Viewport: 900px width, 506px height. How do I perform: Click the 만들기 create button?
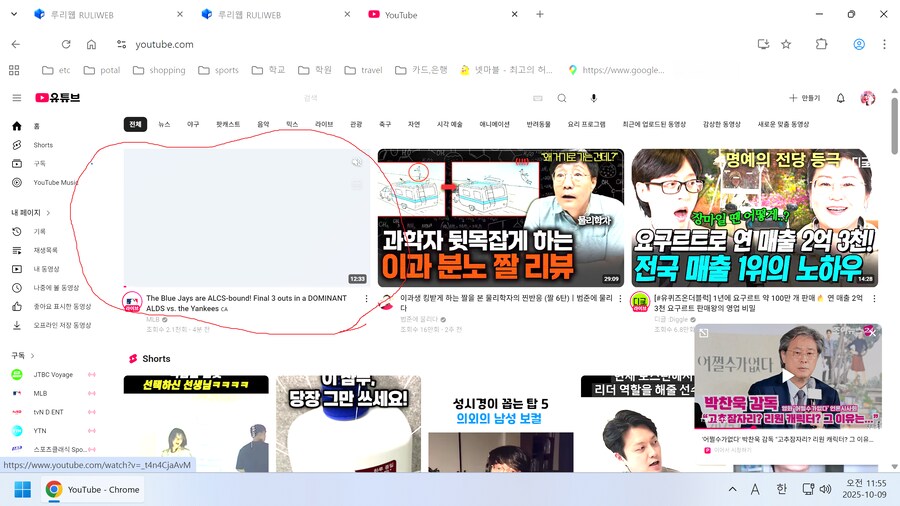coord(804,98)
